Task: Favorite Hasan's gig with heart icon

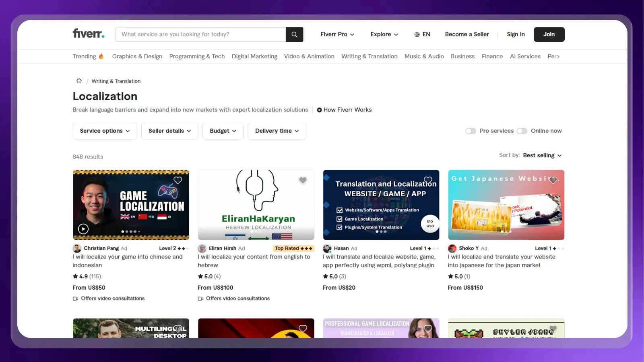Action: [x=428, y=180]
